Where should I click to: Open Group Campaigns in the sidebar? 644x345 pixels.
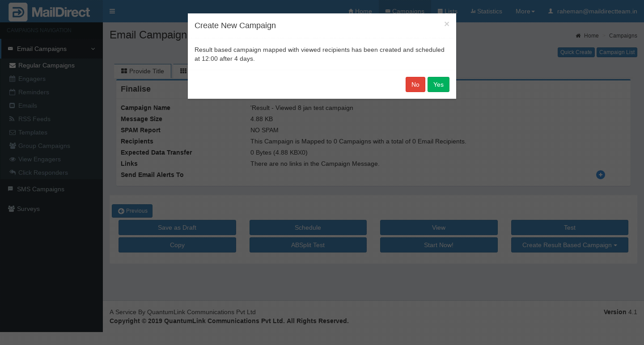[x=44, y=146]
